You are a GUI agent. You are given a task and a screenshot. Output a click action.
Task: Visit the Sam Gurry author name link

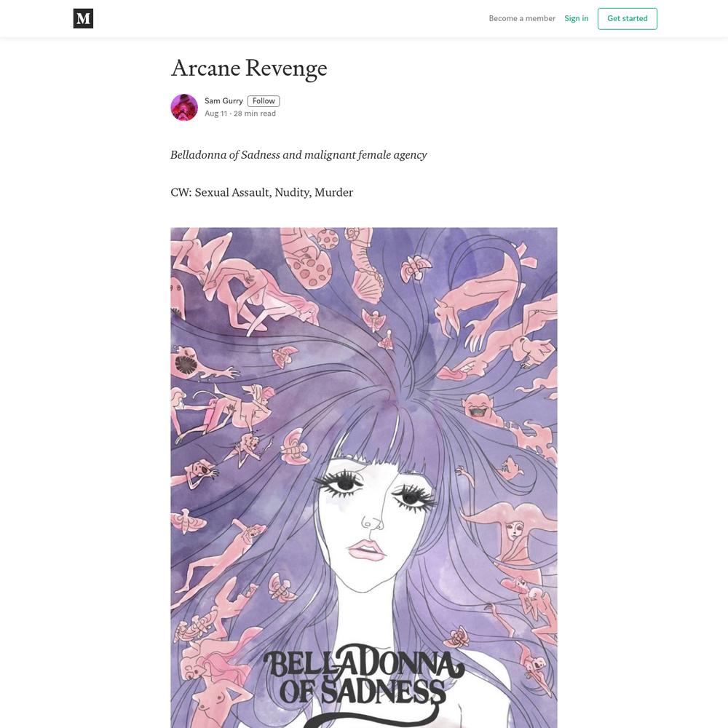(x=223, y=100)
